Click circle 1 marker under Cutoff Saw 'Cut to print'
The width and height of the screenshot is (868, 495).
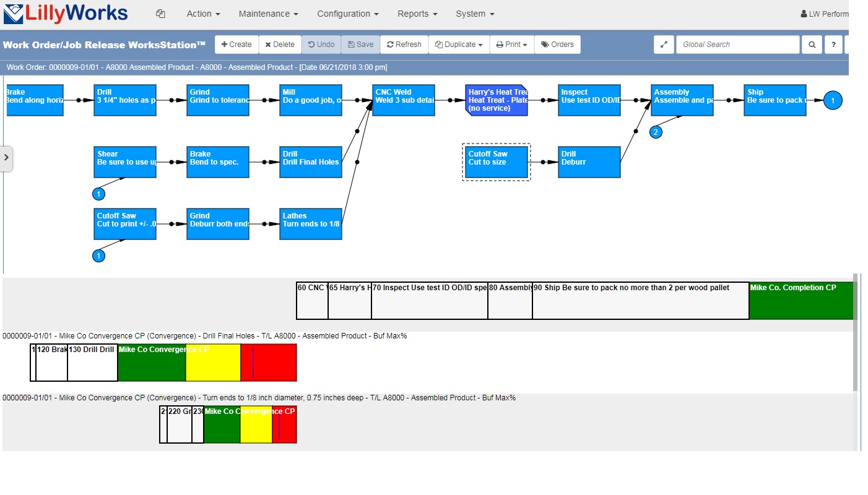tap(98, 256)
